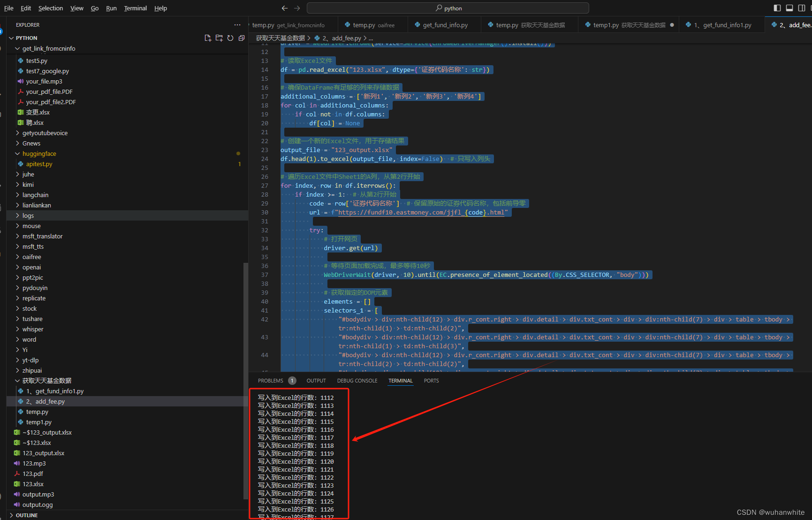Go forward with the navigation arrow

297,8
